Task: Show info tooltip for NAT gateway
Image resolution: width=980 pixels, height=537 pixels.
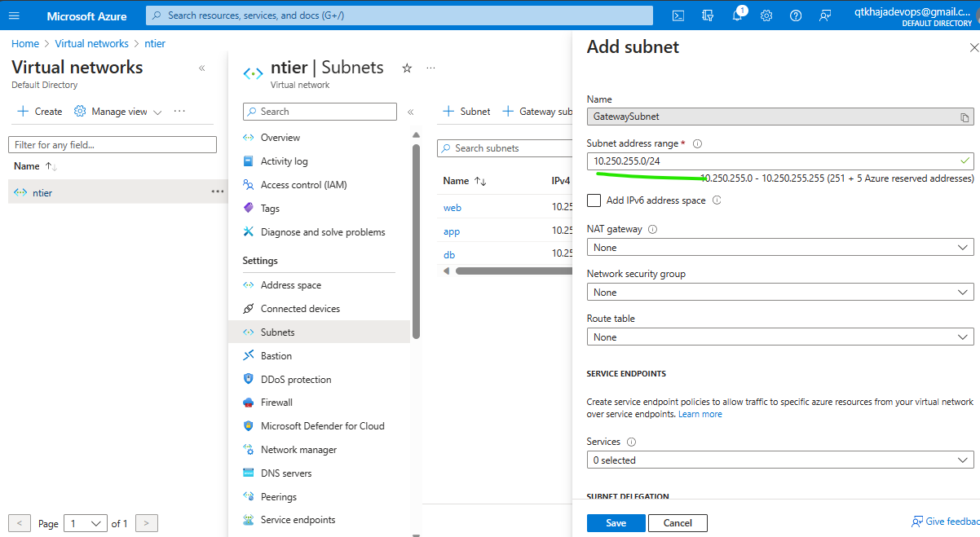Action: (652, 230)
